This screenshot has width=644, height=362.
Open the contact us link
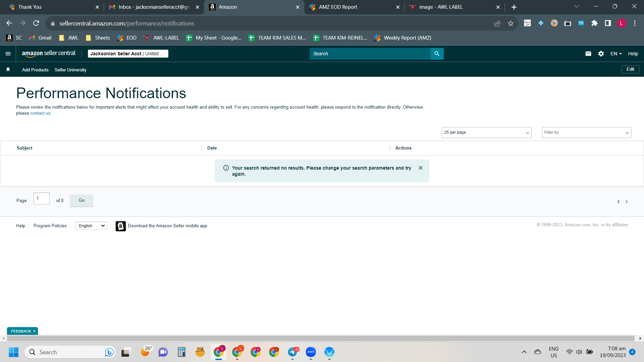click(x=40, y=113)
